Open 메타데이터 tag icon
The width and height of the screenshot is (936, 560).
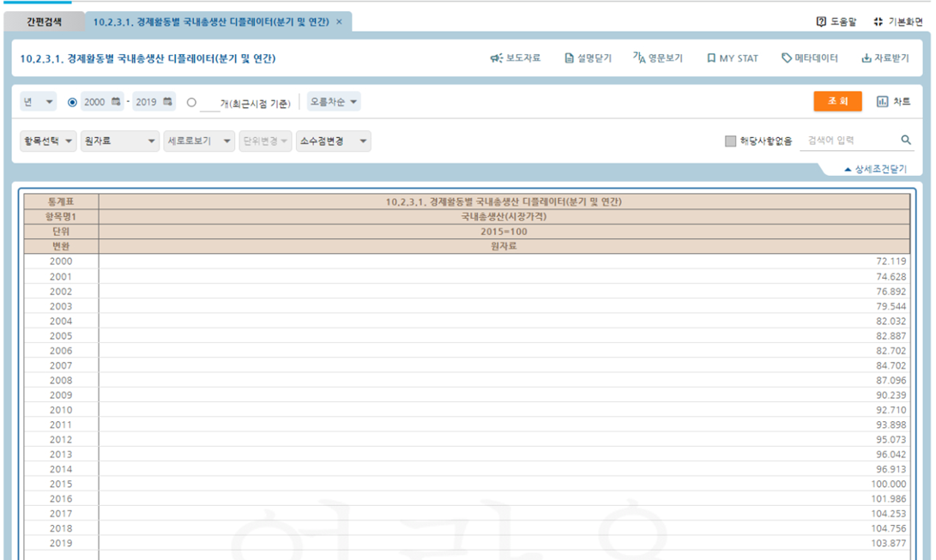[x=787, y=58]
